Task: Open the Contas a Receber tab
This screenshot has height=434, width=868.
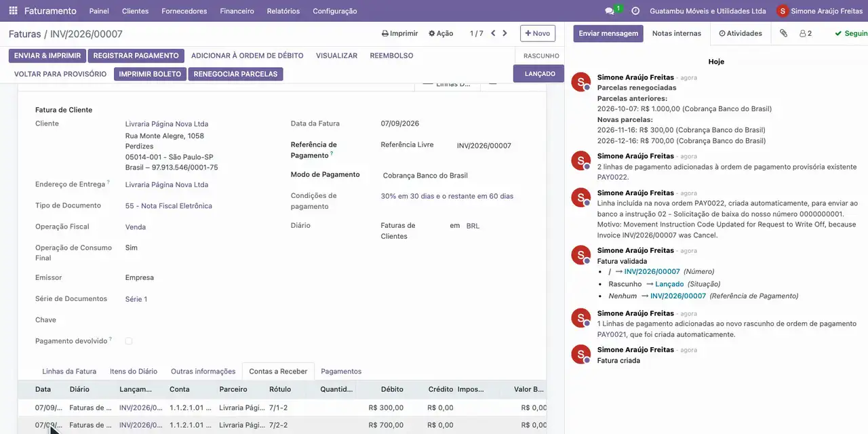Action: [x=278, y=372]
